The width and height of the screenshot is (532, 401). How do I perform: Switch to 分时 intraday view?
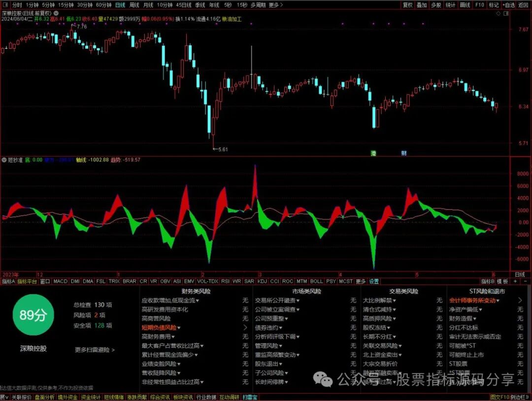pyautogui.click(x=17, y=5)
